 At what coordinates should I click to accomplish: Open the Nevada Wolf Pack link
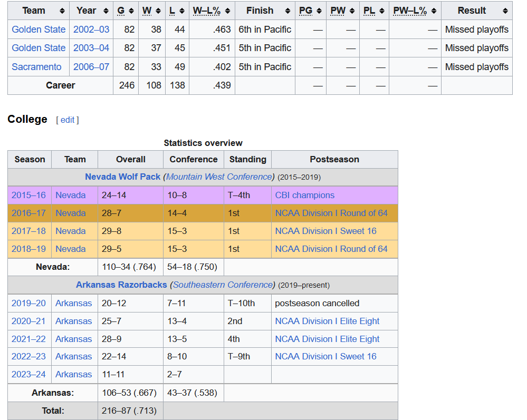[123, 177]
